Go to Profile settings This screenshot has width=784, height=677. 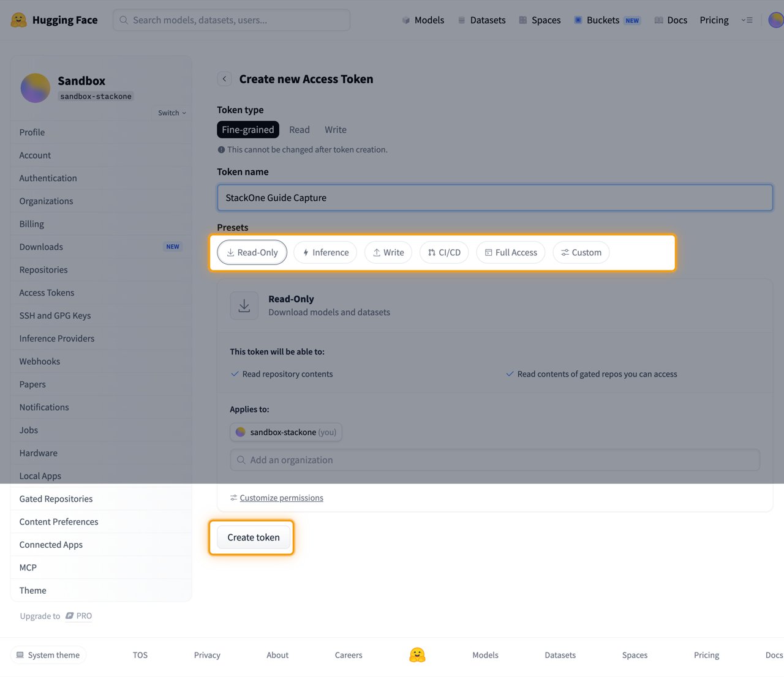tap(101, 132)
